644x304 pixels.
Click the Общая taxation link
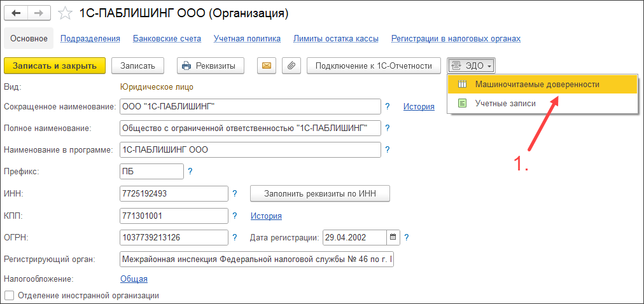coord(134,279)
